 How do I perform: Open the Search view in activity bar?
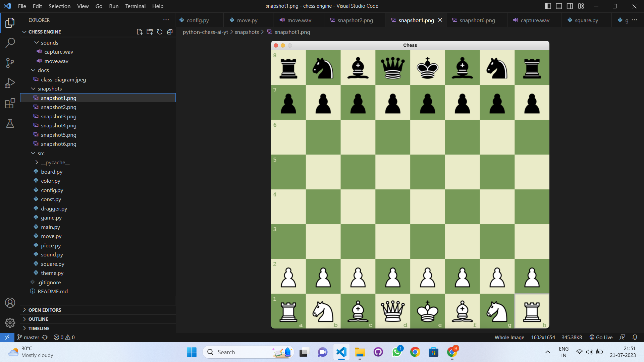(x=10, y=43)
